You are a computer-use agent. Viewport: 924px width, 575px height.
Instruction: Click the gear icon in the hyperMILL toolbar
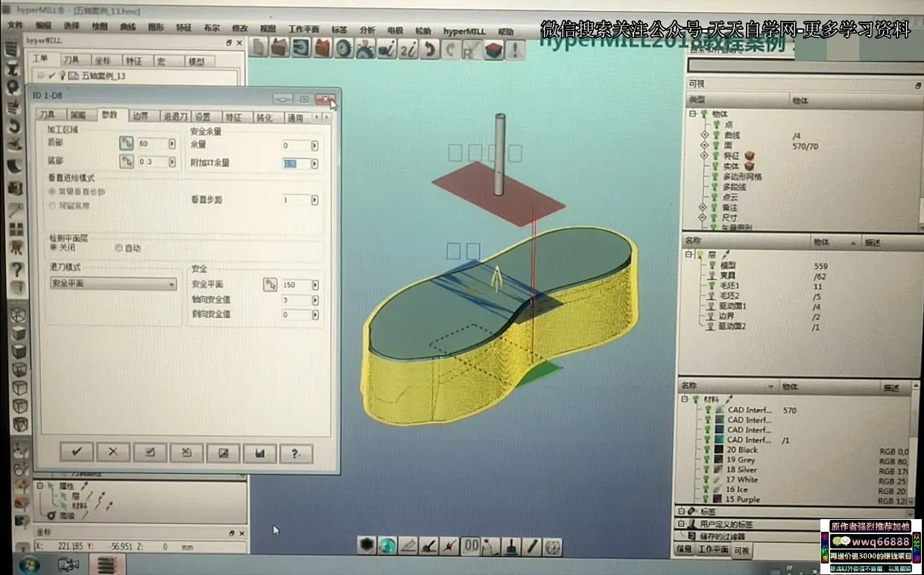tap(344, 49)
